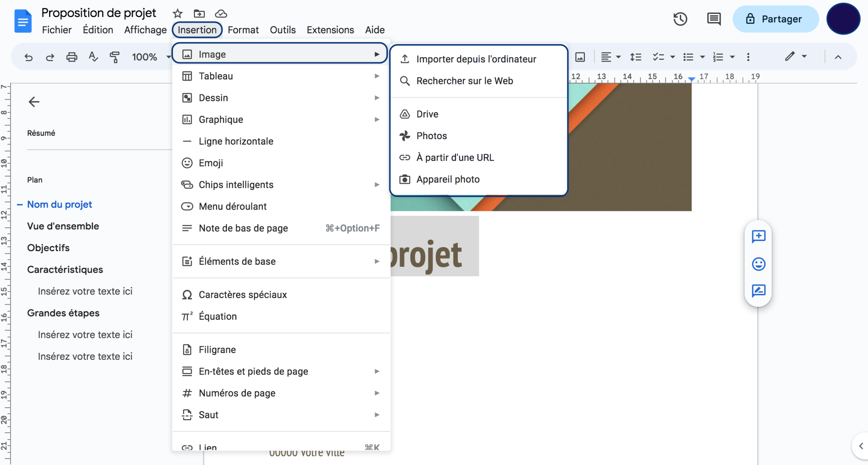Open the Format menu
This screenshot has height=465, width=868.
[243, 30]
